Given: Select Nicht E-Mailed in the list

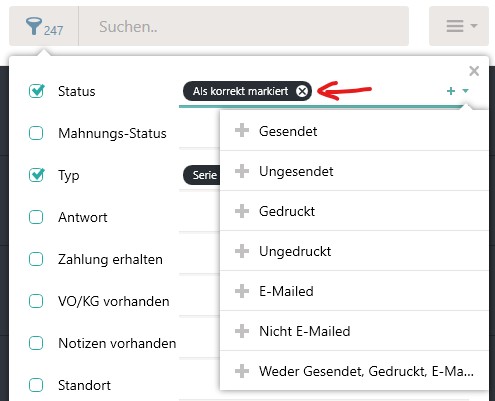Looking at the screenshot, I should coord(354,331).
